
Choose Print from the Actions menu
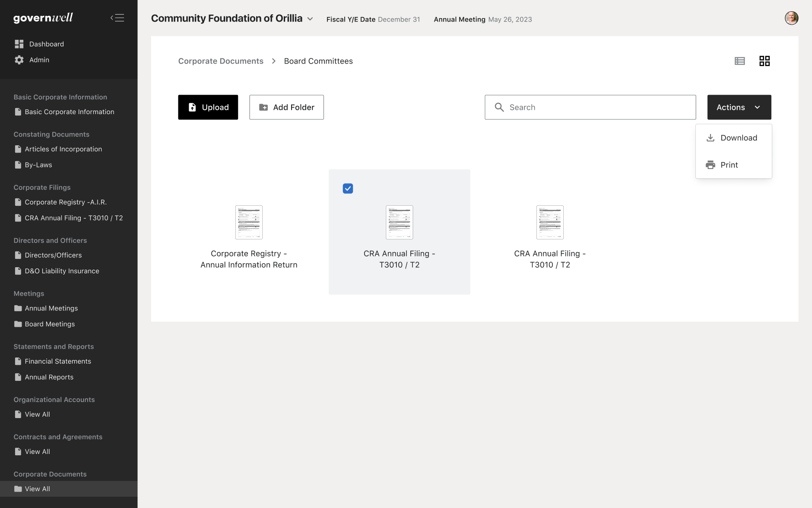(x=729, y=165)
